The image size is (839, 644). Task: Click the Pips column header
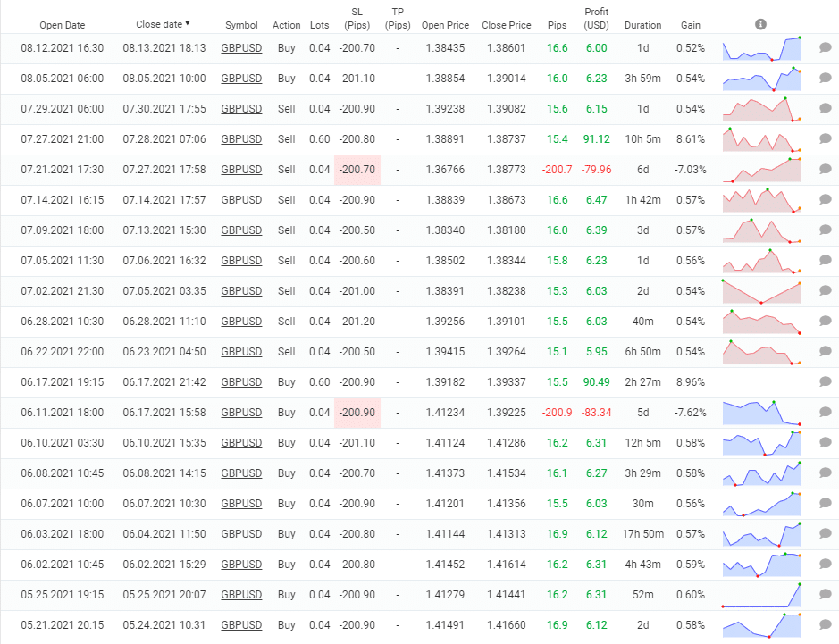click(557, 25)
